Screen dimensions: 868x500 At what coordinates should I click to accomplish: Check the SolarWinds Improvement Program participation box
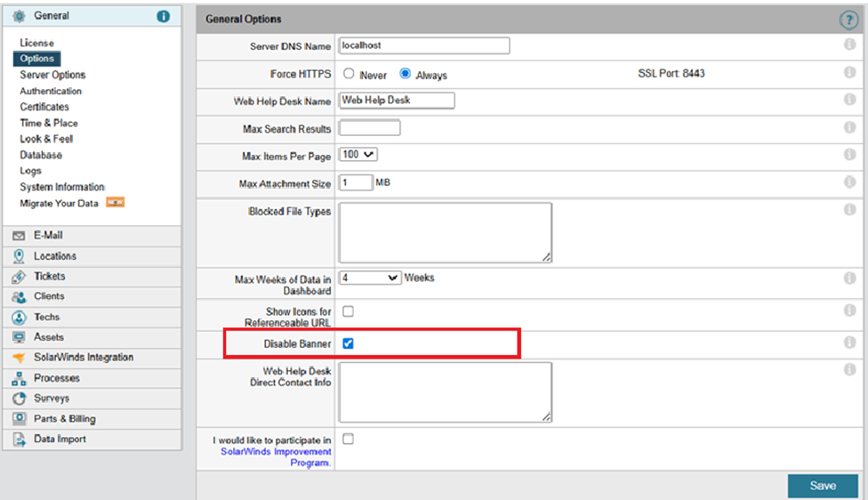(349, 439)
